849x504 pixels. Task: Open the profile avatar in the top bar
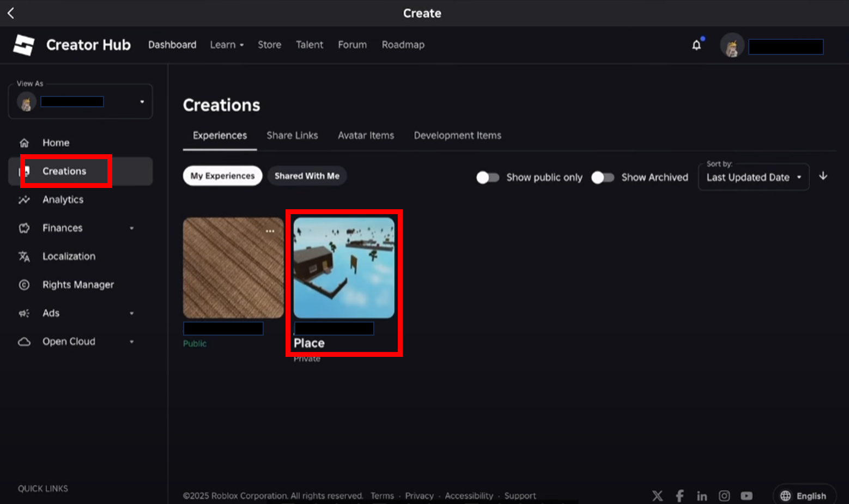[x=732, y=46]
